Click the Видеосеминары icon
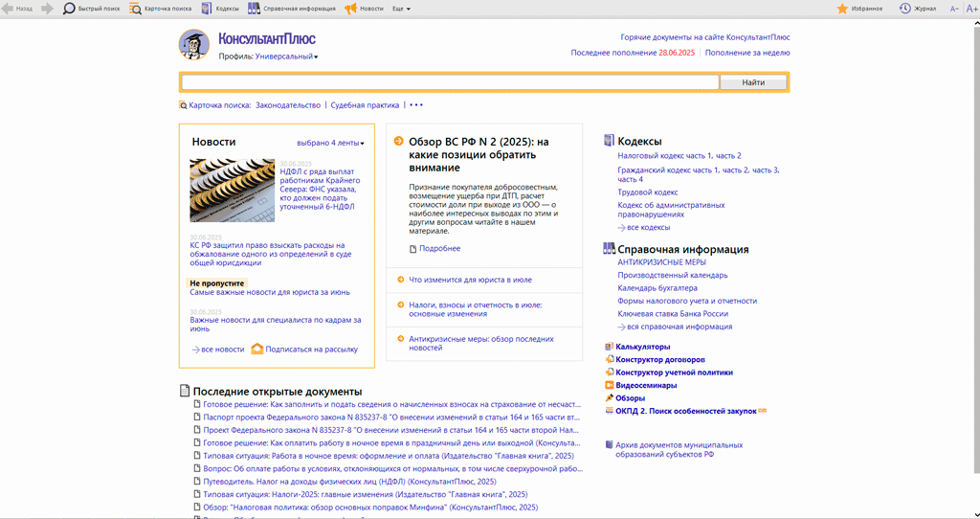Image resolution: width=980 pixels, height=519 pixels. [x=610, y=385]
